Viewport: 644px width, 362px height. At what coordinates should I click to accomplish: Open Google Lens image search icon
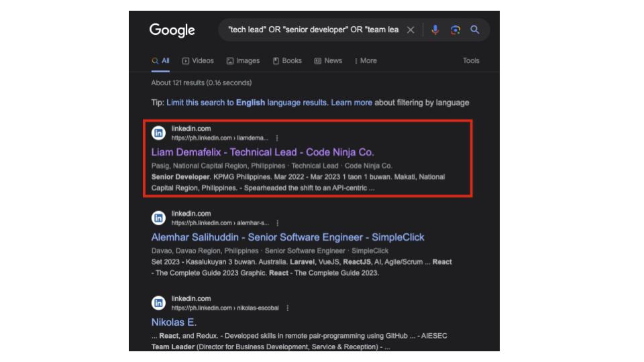click(x=455, y=30)
